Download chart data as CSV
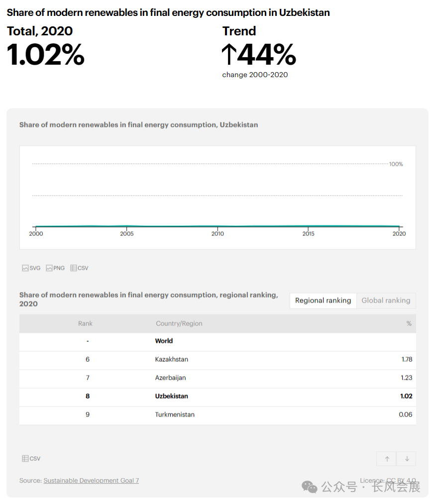 [79, 268]
